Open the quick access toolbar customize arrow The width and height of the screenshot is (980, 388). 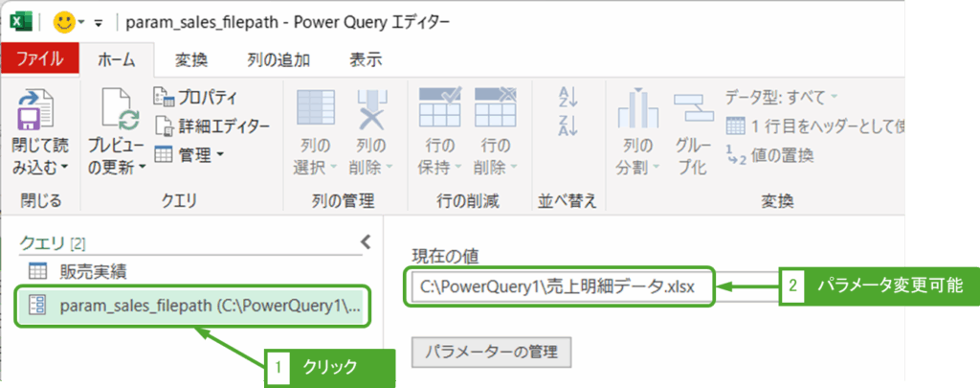pyautogui.click(x=99, y=24)
